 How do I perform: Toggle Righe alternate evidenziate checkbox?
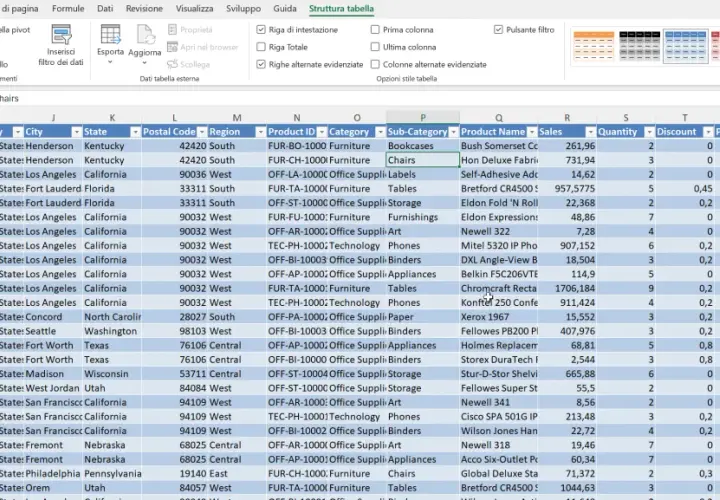tap(261, 64)
